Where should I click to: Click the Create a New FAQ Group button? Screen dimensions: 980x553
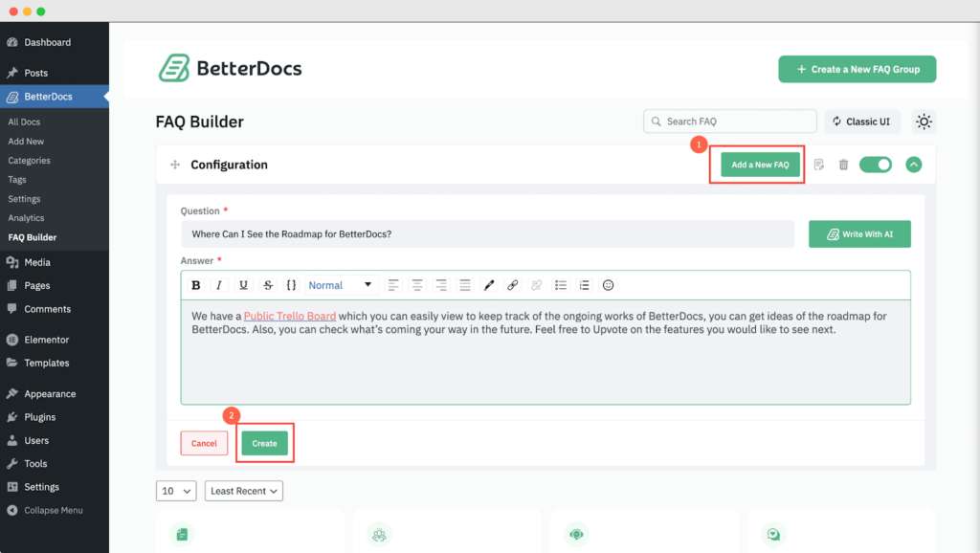tap(857, 68)
